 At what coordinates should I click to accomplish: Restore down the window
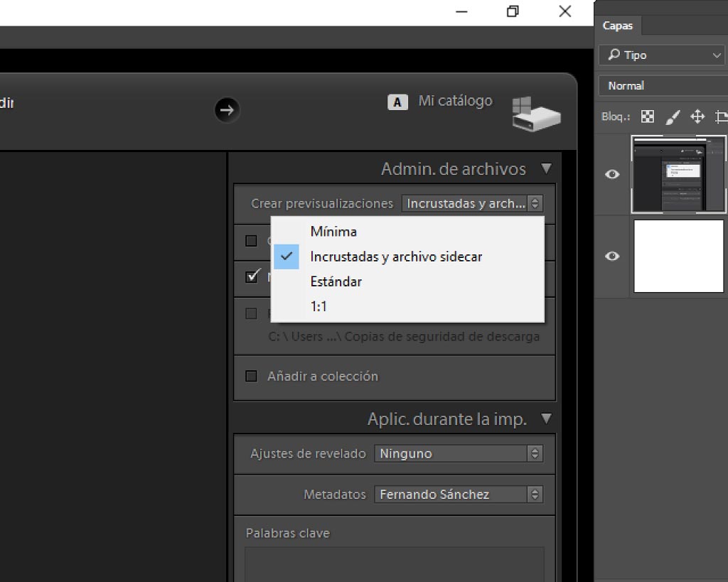coord(513,11)
